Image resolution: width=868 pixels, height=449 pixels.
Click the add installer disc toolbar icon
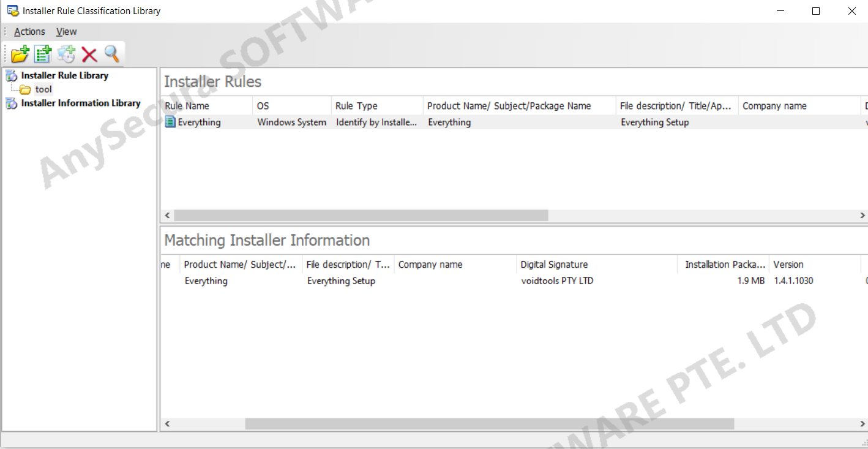point(66,55)
